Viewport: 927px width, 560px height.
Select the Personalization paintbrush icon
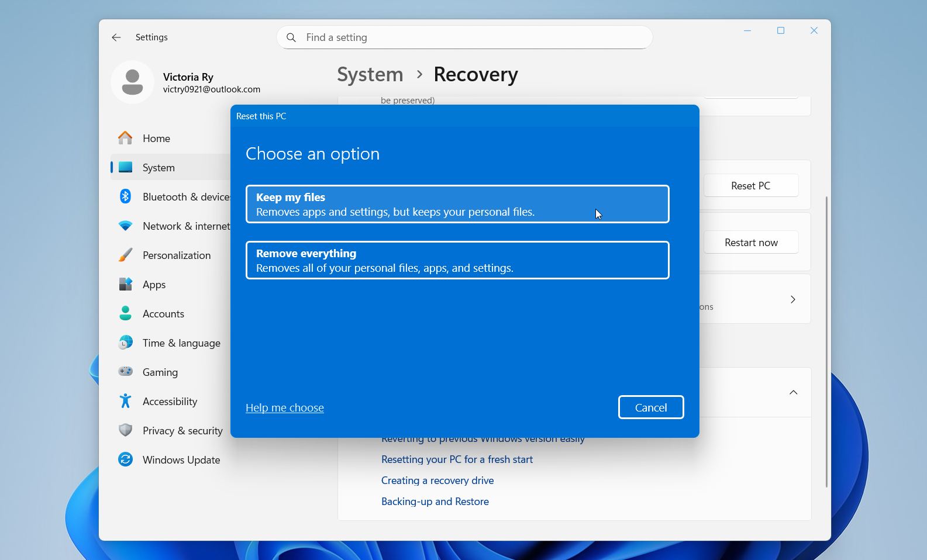tap(125, 255)
